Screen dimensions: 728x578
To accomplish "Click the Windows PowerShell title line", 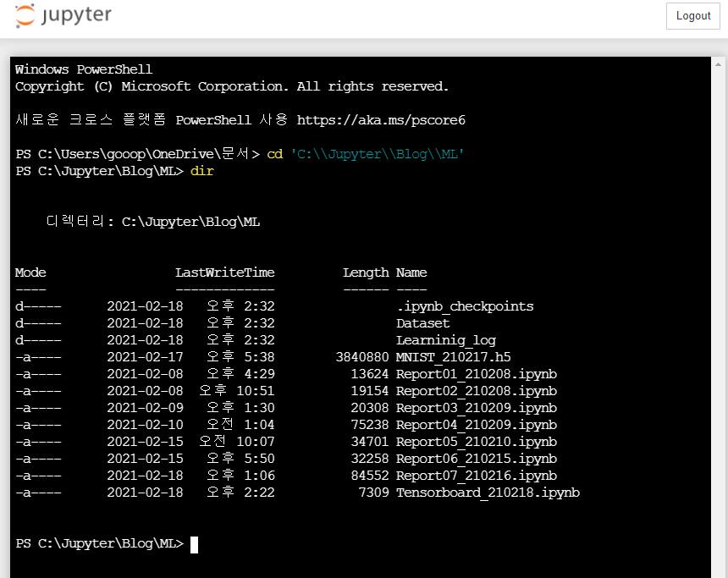I will click(84, 69).
